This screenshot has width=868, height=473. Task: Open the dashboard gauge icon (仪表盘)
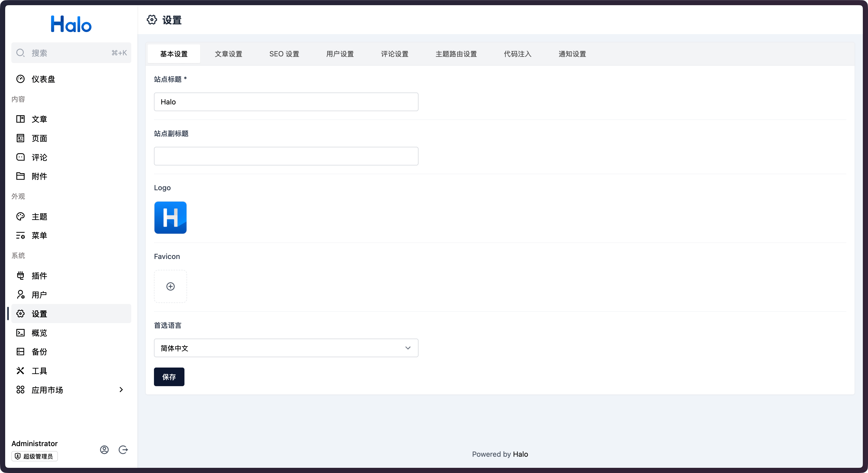click(21, 79)
